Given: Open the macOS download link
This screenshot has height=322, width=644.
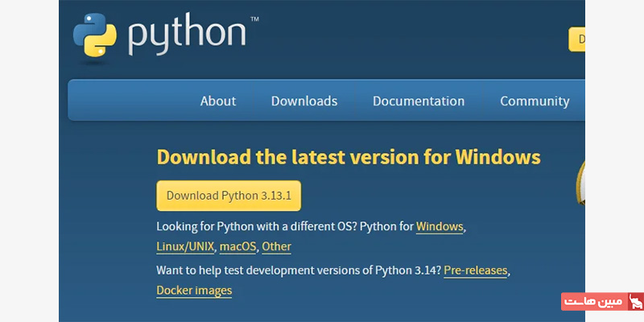Looking at the screenshot, I should coord(237,246).
